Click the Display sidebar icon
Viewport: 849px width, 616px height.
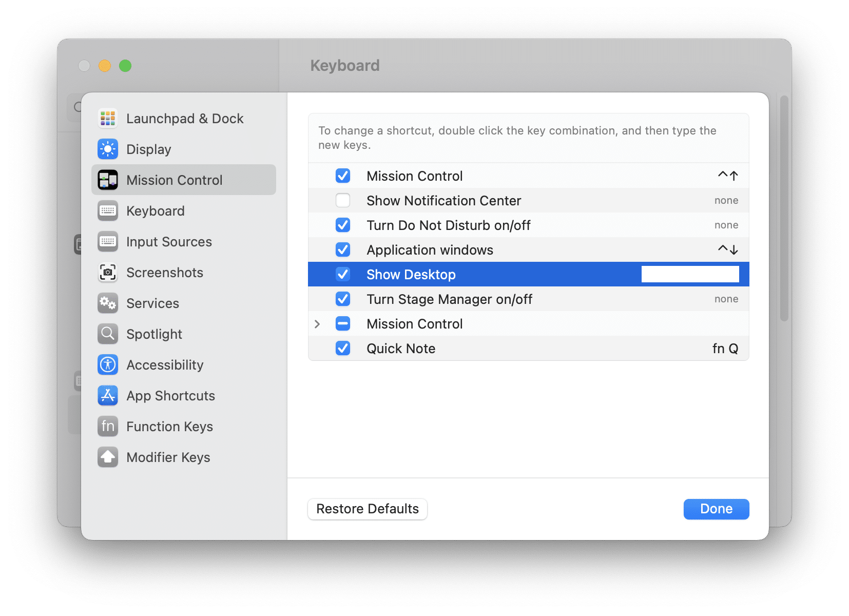(107, 149)
